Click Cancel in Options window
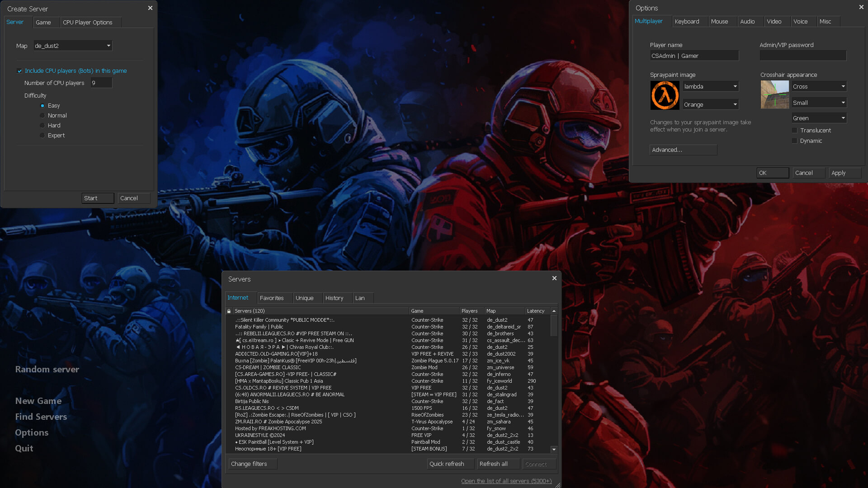 (x=809, y=173)
